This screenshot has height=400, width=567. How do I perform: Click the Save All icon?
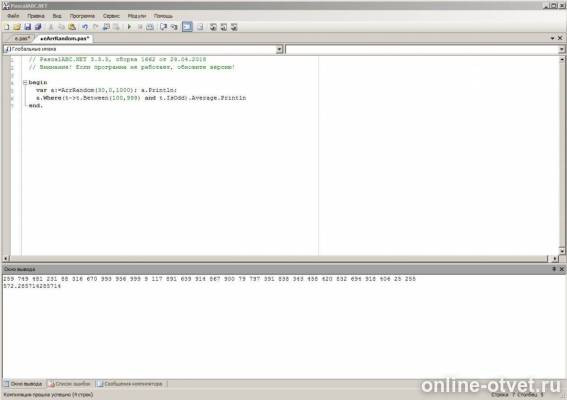[x=38, y=27]
